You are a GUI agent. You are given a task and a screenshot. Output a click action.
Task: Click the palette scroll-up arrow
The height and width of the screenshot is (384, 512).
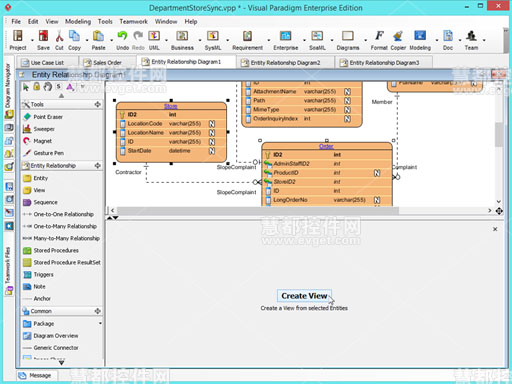pos(61,96)
